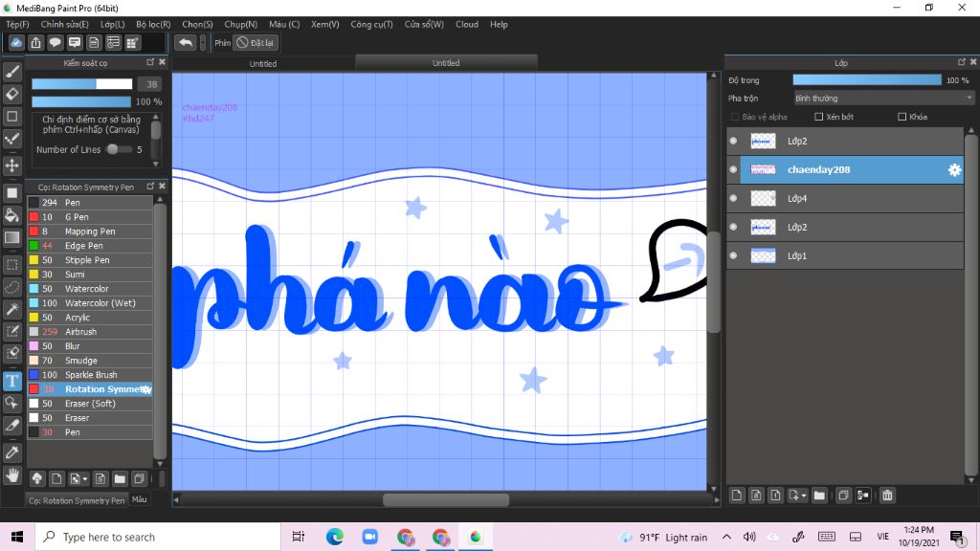Open the Tệp(F) menu
The height and width of the screenshot is (551, 980).
pos(17,24)
